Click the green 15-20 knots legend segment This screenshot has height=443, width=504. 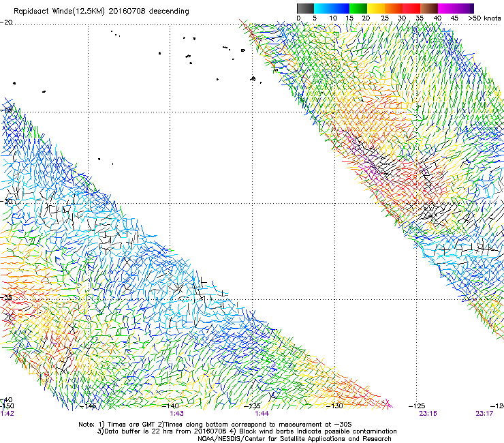[358, 8]
